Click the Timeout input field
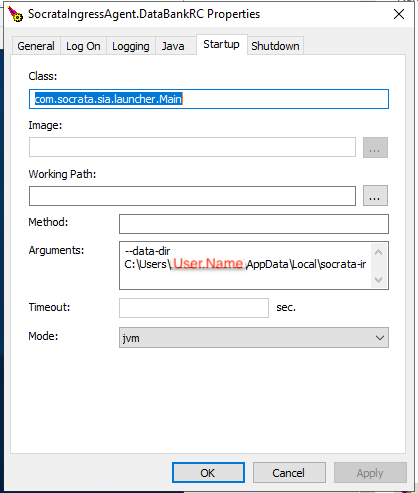The height and width of the screenshot is (493, 418). click(194, 308)
